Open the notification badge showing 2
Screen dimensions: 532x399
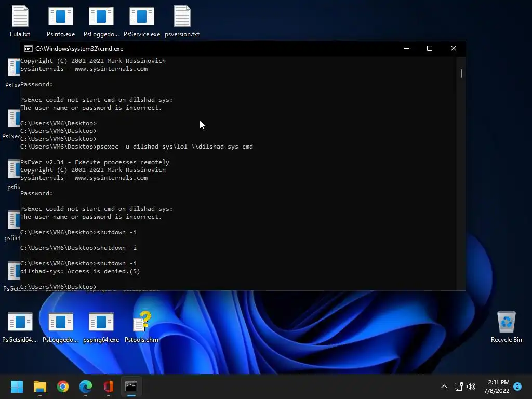point(517,387)
